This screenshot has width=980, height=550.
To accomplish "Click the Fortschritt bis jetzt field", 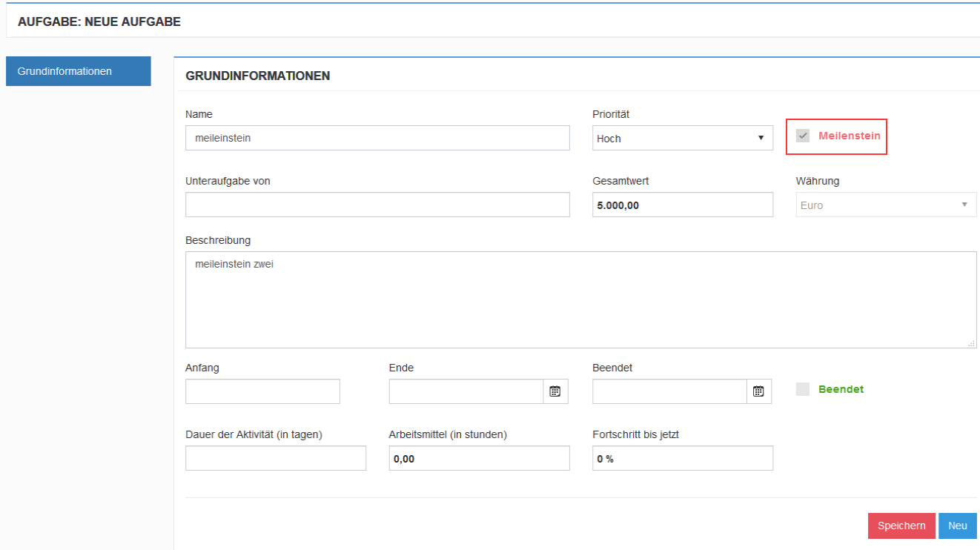I will tap(683, 458).
